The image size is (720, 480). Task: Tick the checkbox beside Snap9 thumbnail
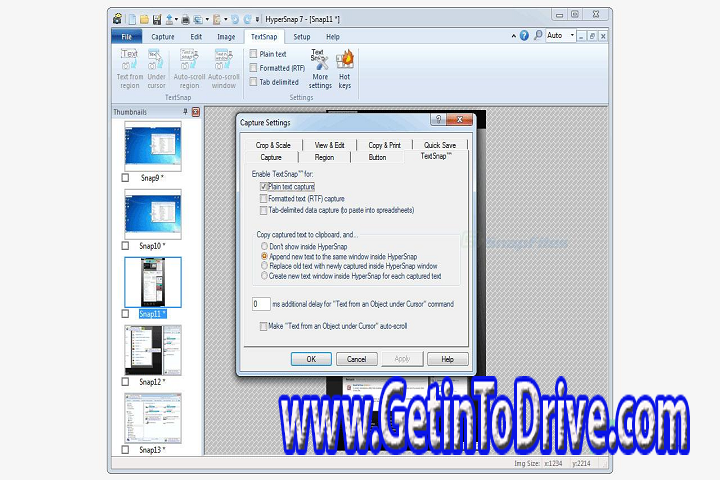click(x=125, y=178)
